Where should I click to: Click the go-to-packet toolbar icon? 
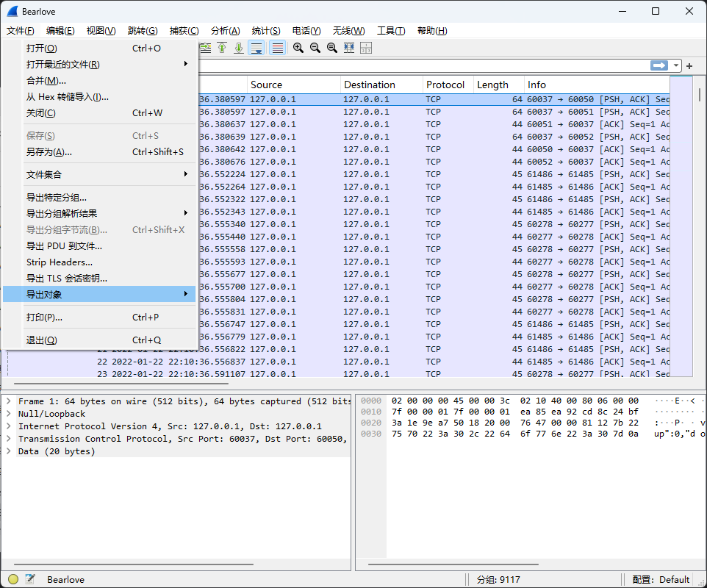pos(205,48)
